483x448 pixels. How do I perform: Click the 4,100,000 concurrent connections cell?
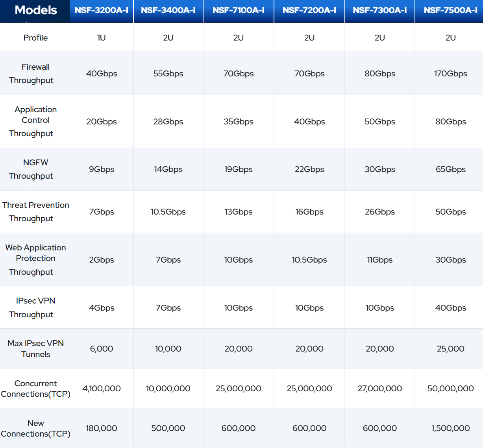click(x=102, y=389)
